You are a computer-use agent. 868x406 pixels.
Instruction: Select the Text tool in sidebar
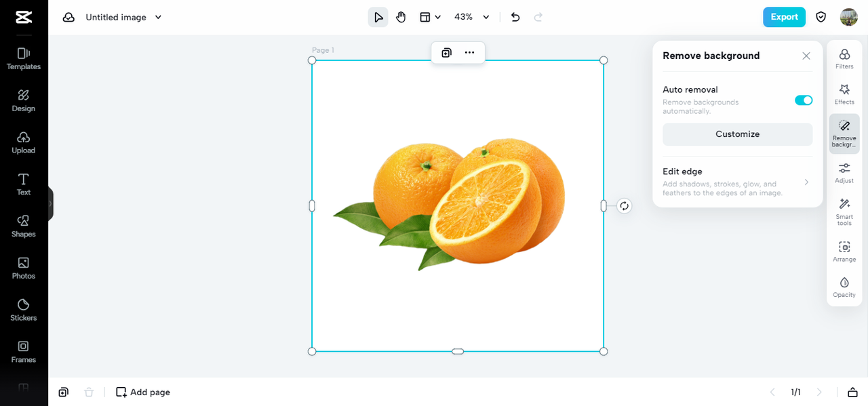pos(24,184)
